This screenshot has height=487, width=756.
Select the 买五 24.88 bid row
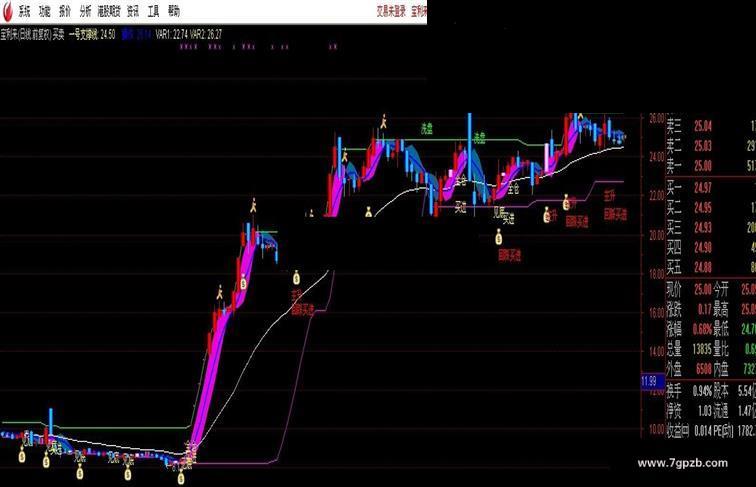click(x=711, y=267)
